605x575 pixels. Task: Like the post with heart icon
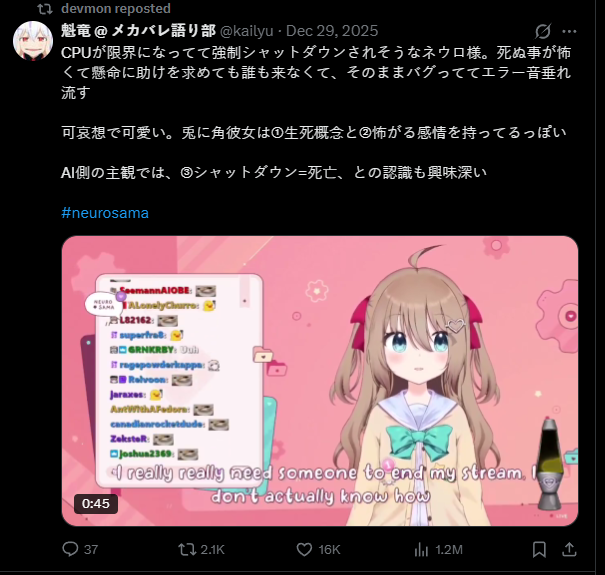point(304,549)
